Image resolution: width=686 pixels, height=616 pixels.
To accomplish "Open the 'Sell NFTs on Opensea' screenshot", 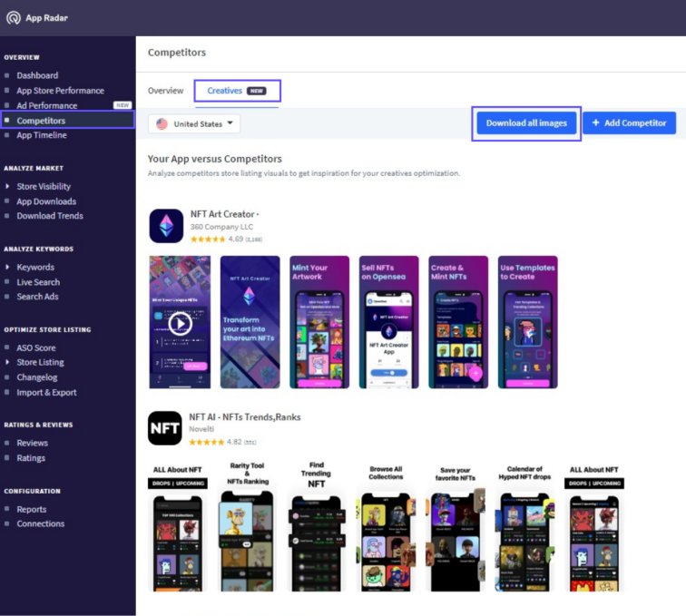I will (389, 322).
